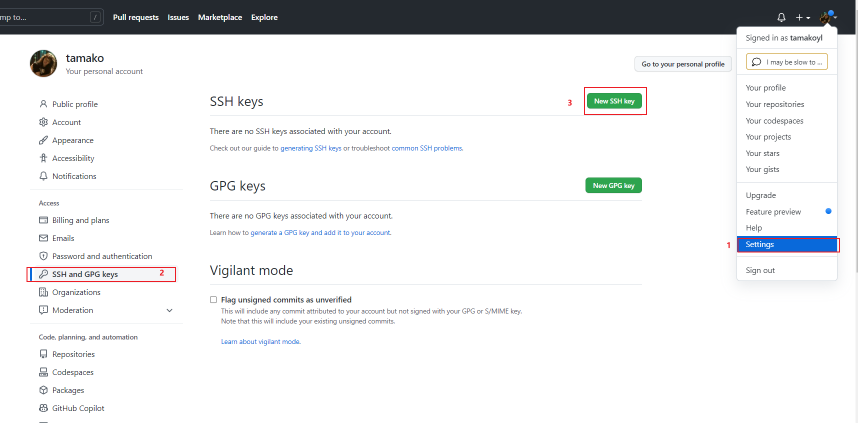The image size is (858, 423).
Task: Click the report icon beside Moderation
Action: pyautogui.click(x=43, y=310)
